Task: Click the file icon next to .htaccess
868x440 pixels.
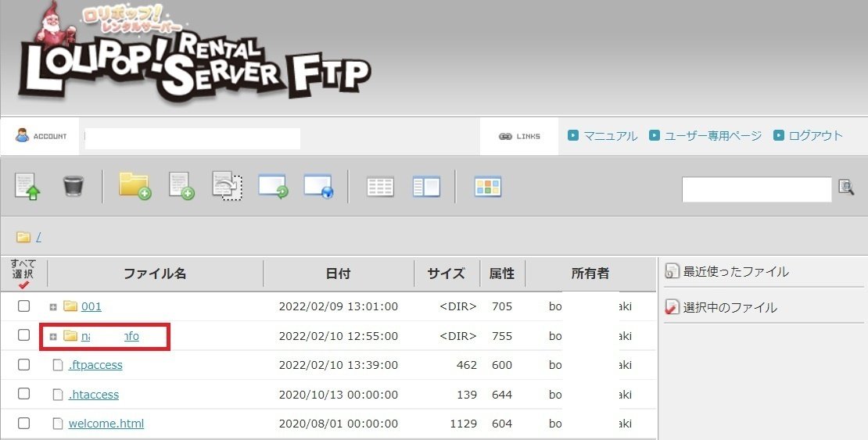Action: pyautogui.click(x=58, y=395)
